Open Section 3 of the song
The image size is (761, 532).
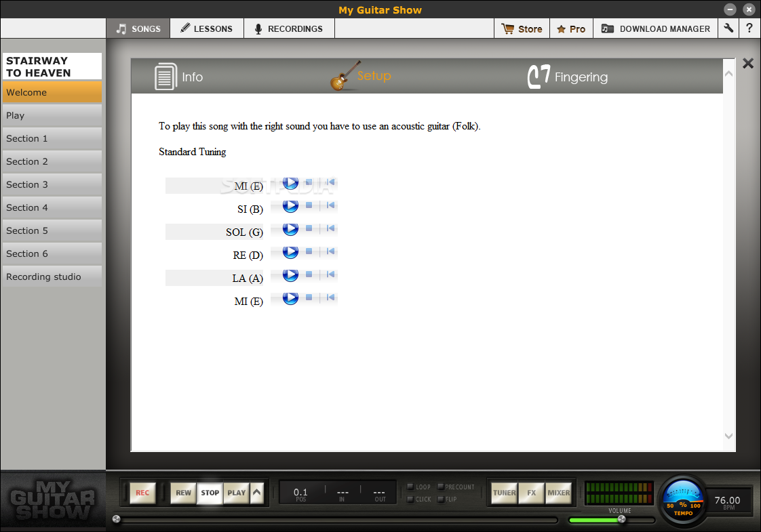pyautogui.click(x=52, y=184)
